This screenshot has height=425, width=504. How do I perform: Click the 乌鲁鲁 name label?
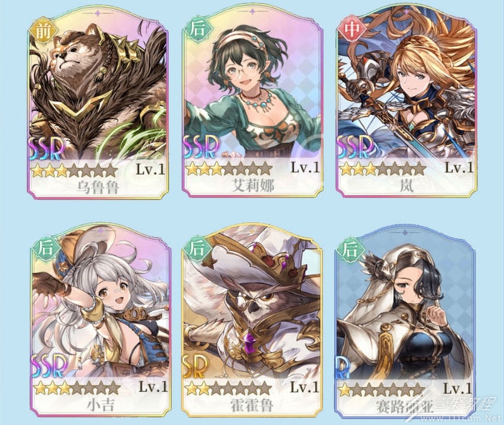coord(98,188)
